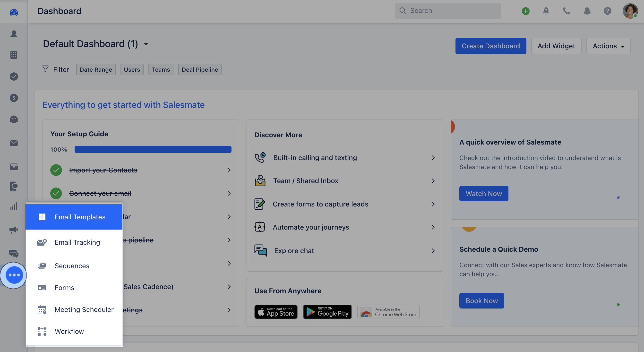
Task: Select Meeting Scheduler in the More menu
Action: point(74,309)
